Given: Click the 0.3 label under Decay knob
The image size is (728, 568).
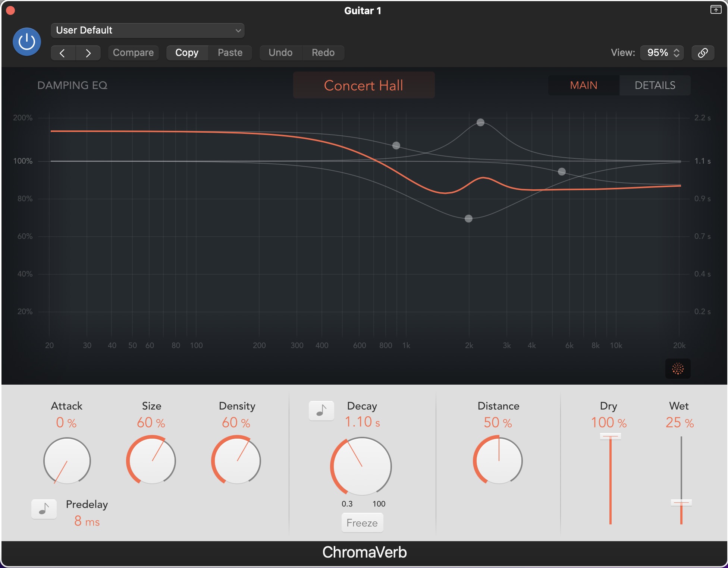Looking at the screenshot, I should 347,504.
